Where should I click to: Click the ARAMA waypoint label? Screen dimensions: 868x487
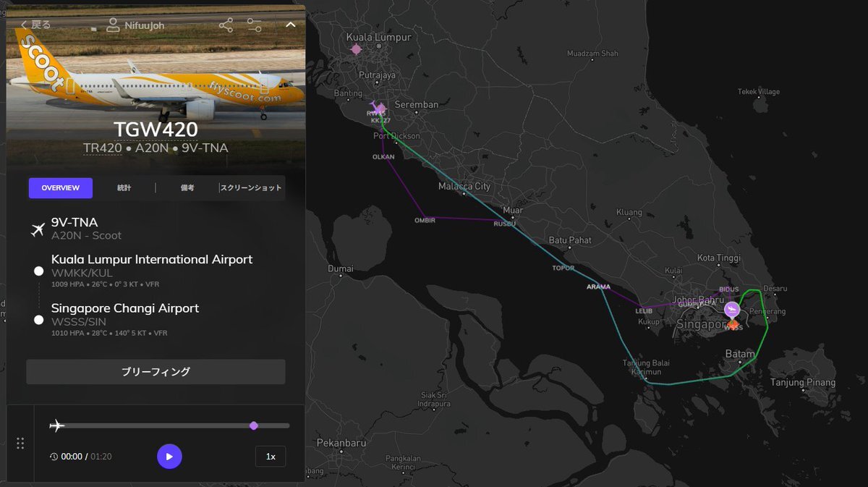pyautogui.click(x=598, y=287)
